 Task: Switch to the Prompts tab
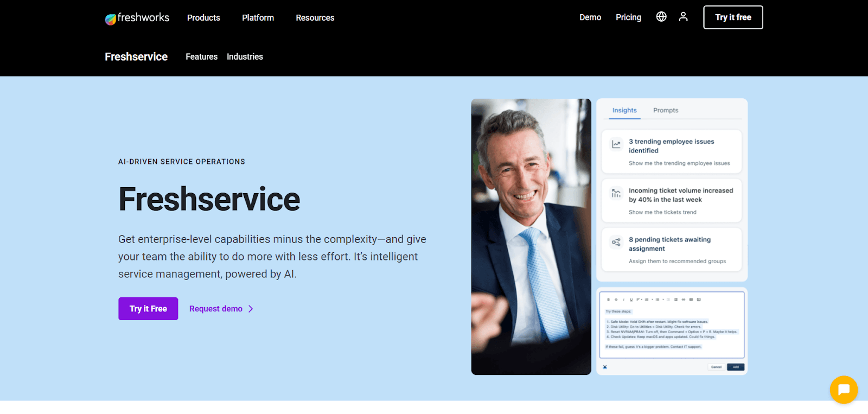pos(666,110)
